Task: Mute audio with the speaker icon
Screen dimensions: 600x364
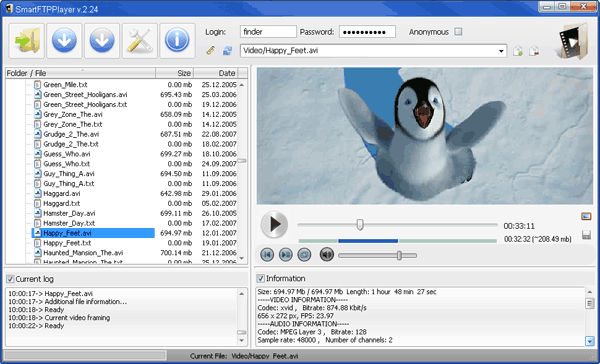Action: pyautogui.click(x=326, y=255)
